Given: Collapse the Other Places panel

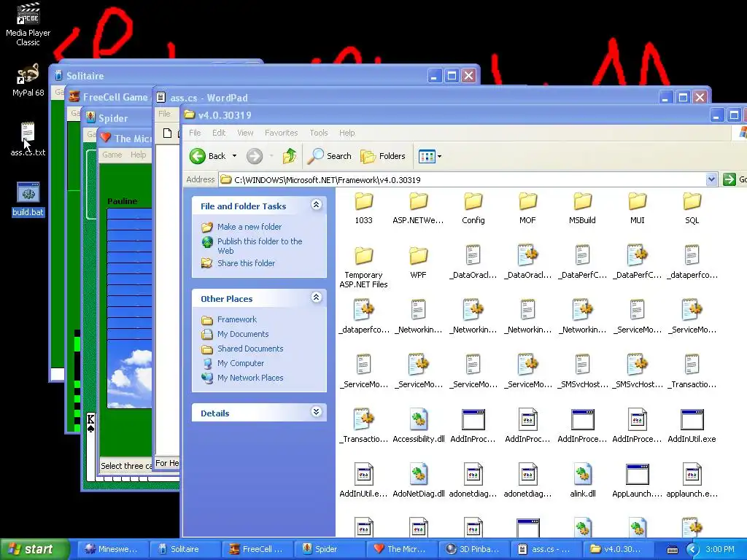Looking at the screenshot, I should (x=316, y=297).
